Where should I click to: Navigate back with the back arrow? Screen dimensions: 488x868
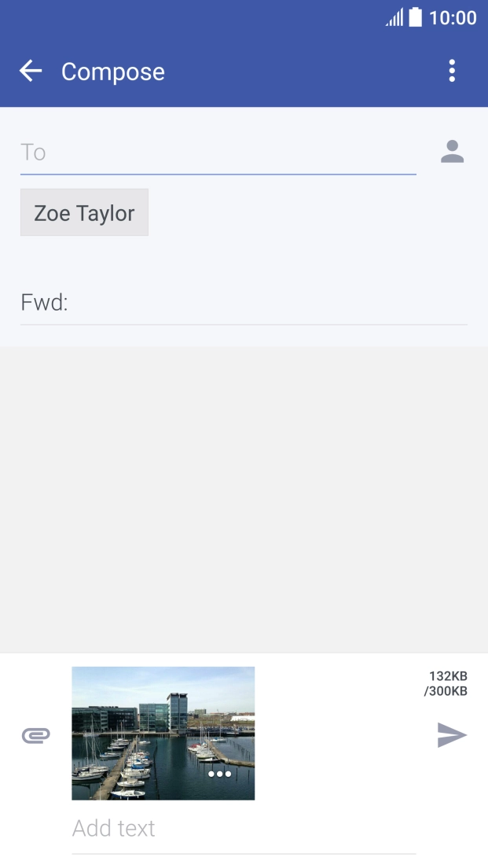coord(30,71)
